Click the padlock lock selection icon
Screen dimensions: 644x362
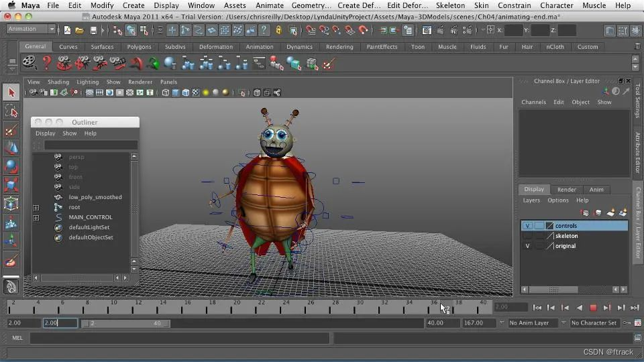pyautogui.click(x=278, y=30)
